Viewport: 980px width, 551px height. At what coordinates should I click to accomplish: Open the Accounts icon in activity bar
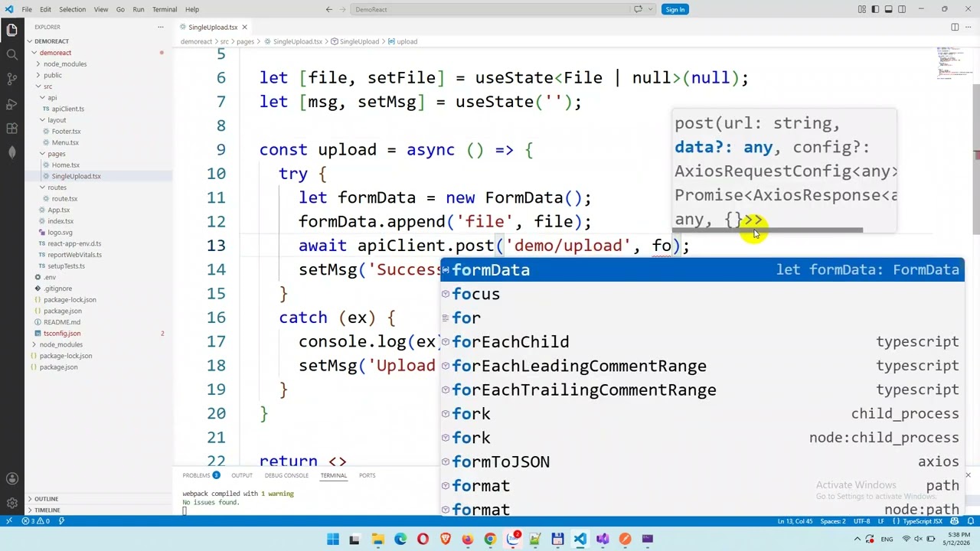point(11,478)
